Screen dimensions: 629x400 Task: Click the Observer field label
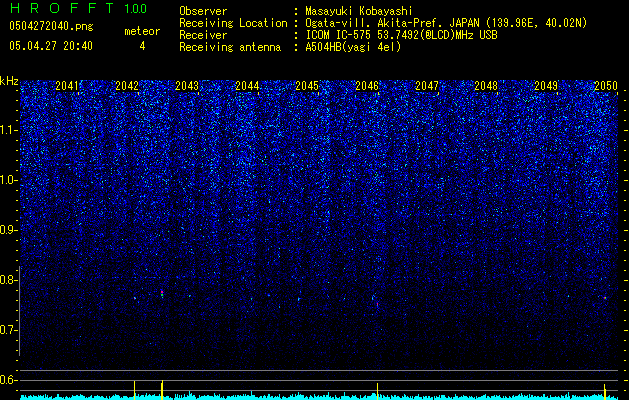(x=203, y=11)
